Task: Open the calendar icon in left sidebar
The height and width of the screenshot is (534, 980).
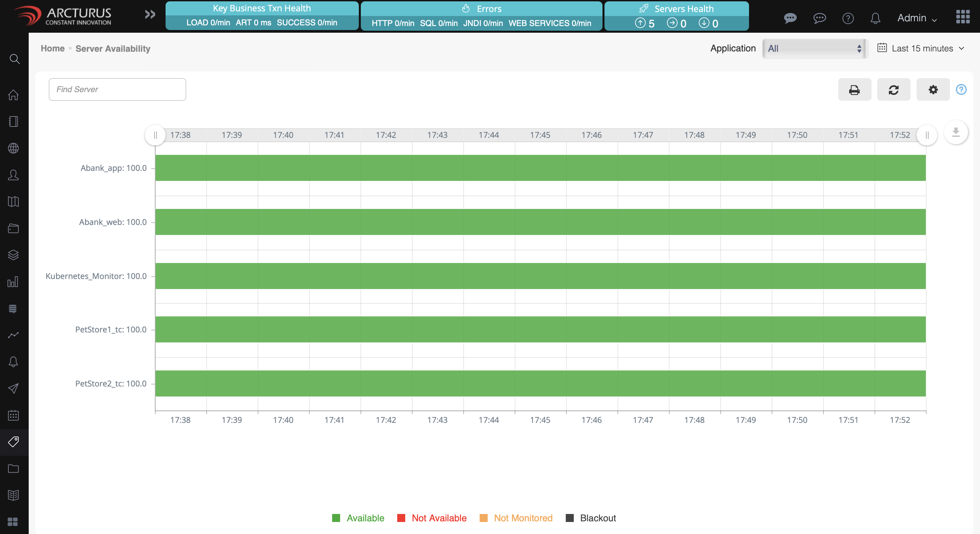Action: 14,415
